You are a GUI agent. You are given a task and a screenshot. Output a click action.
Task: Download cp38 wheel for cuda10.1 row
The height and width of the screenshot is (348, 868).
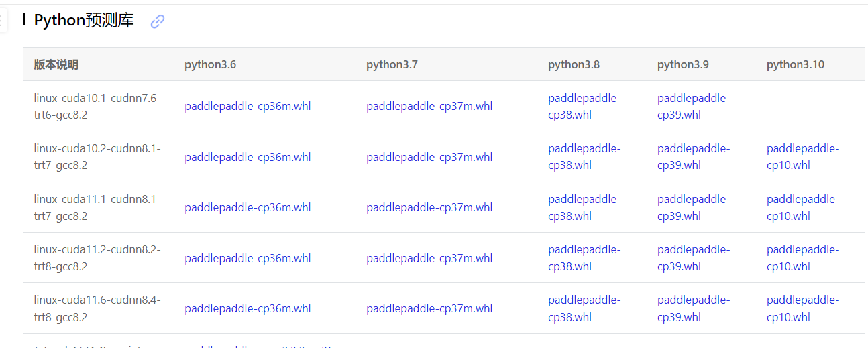pos(584,106)
